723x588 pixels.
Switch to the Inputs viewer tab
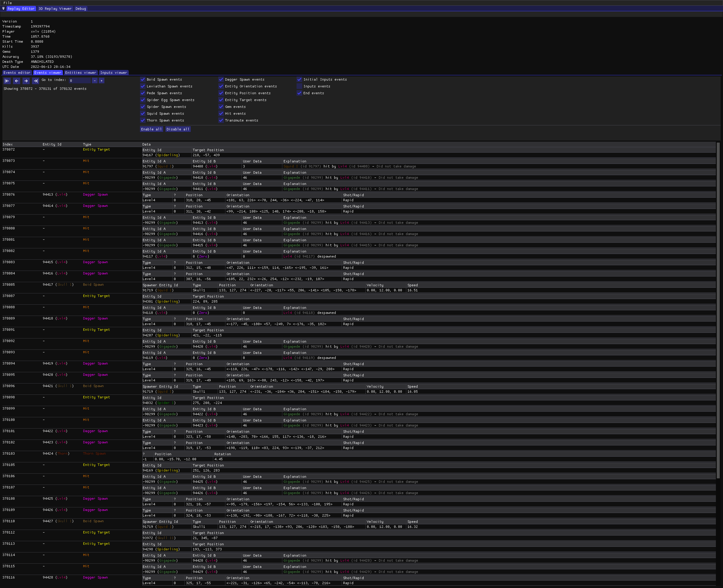113,73
